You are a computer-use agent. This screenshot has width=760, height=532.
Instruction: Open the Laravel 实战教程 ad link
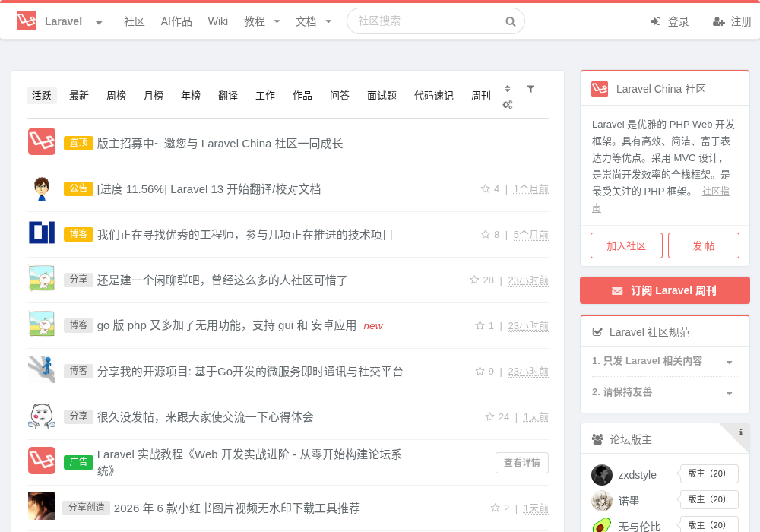point(249,462)
